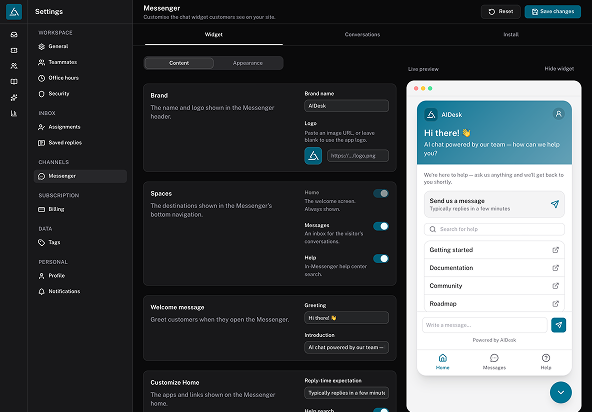Open Saved replies settings

(x=80, y=143)
